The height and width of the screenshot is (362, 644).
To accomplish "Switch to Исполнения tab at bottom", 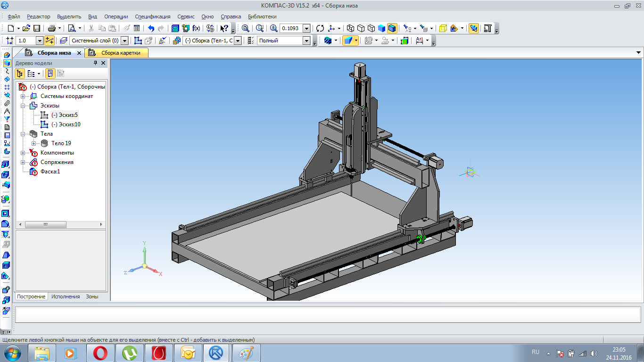I will [x=66, y=296].
